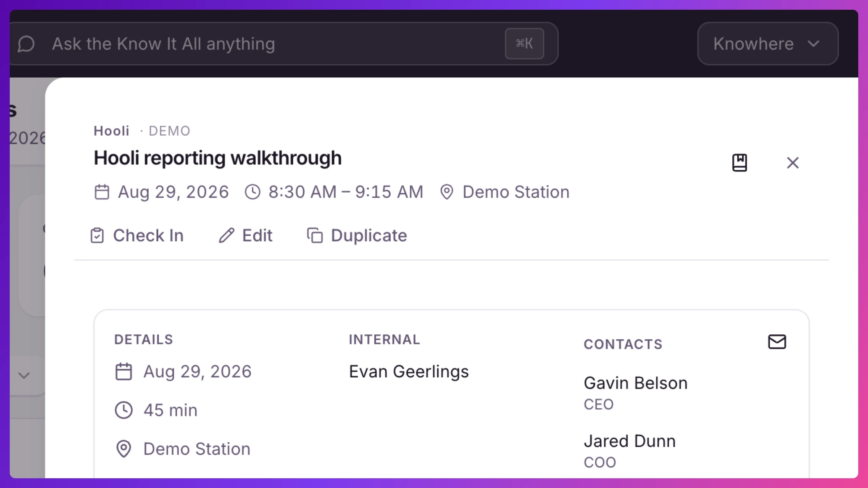Image resolution: width=868 pixels, height=488 pixels.
Task: Edit the meeting via Edit button
Action: [246, 235]
